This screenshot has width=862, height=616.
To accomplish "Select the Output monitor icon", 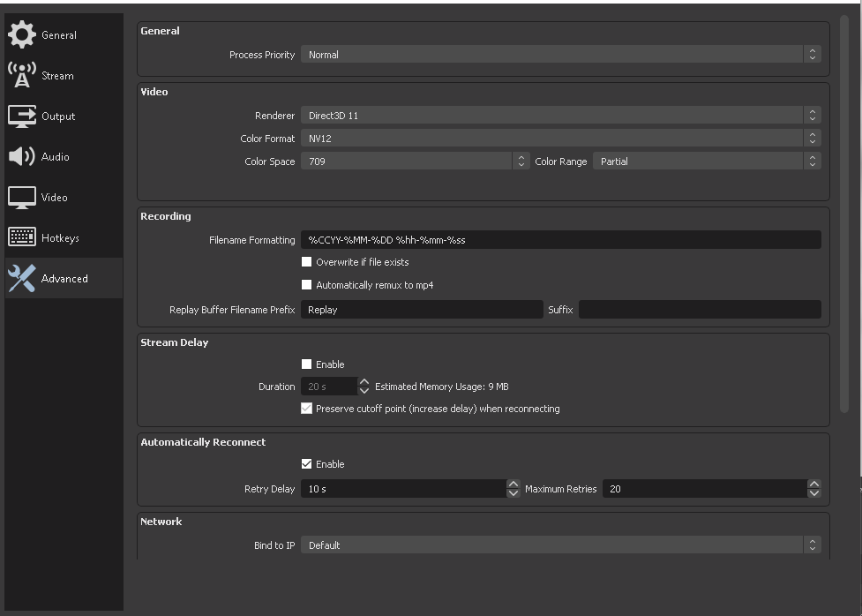I will pos(22,116).
